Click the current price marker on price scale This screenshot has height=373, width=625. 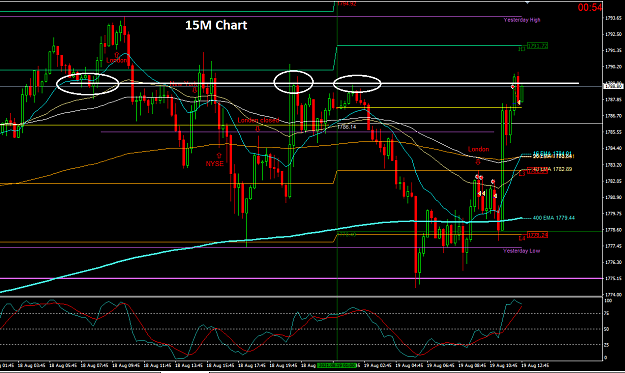pos(614,86)
